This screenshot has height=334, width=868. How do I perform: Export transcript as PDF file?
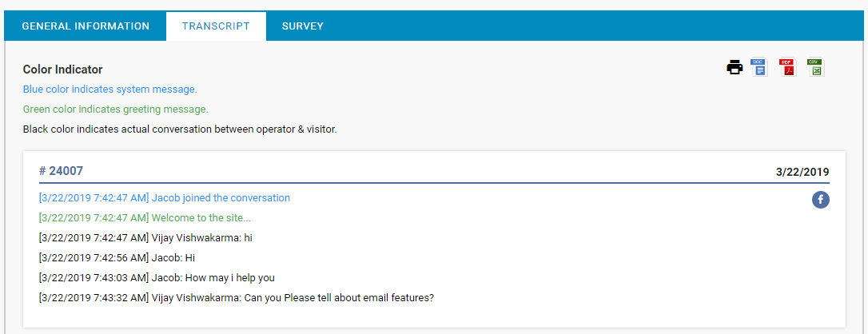[x=787, y=67]
